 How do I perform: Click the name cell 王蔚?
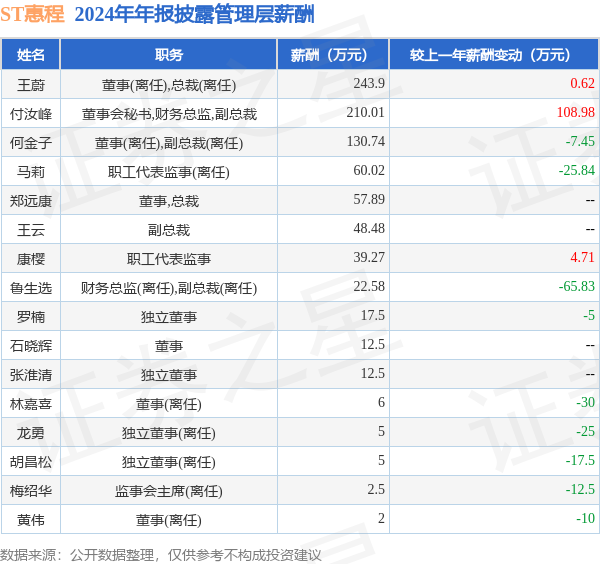click(31, 85)
